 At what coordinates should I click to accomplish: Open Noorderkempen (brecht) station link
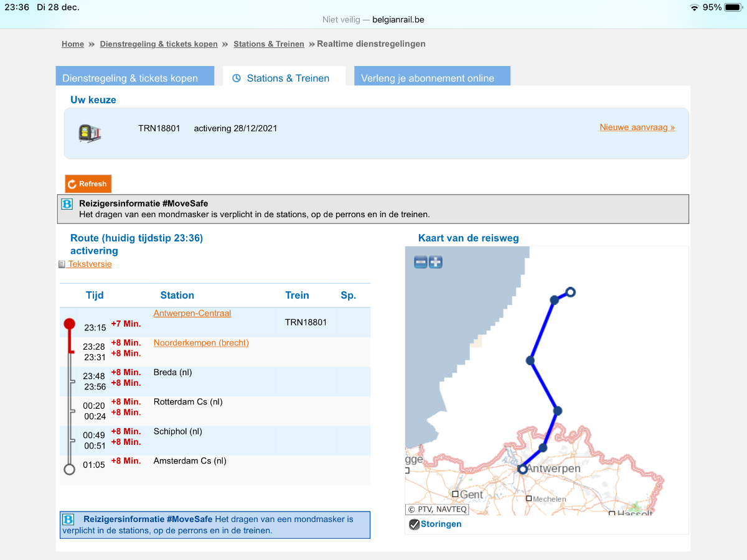click(x=201, y=343)
